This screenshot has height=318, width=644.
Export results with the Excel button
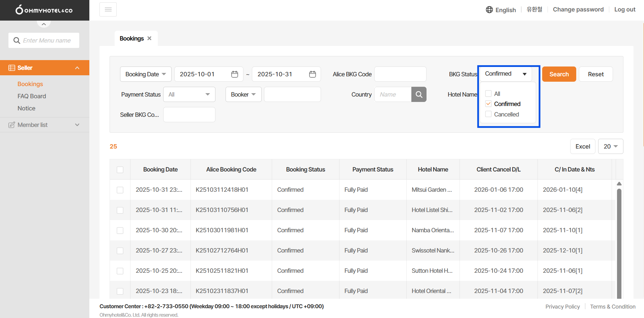click(582, 147)
